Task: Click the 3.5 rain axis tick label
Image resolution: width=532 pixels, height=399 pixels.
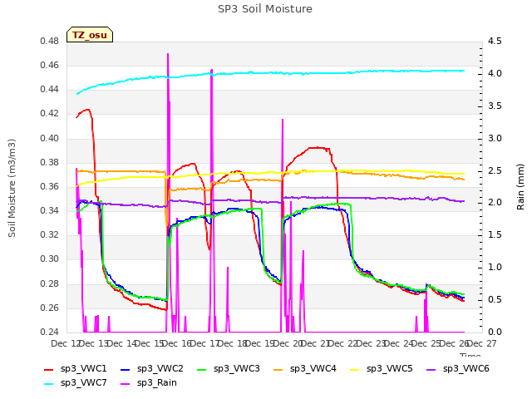Action: [495, 106]
